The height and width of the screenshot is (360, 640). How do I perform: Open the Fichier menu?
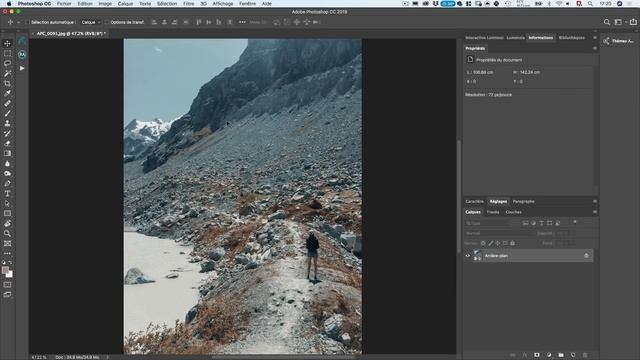point(64,4)
